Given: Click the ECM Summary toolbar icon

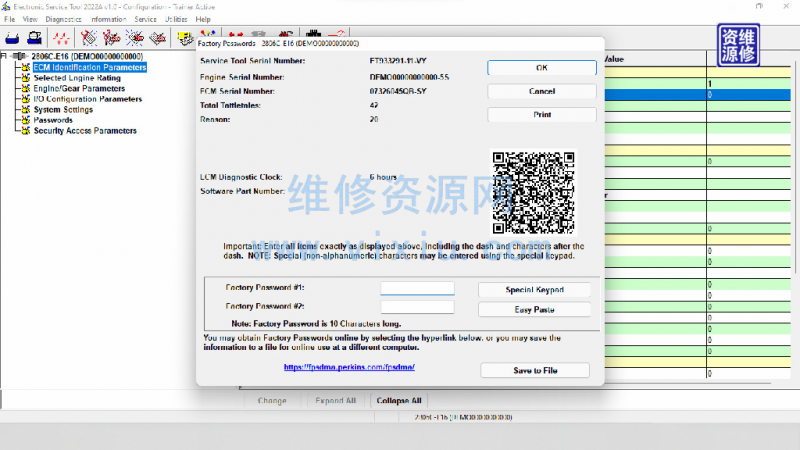Looking at the screenshot, I should (x=185, y=38).
